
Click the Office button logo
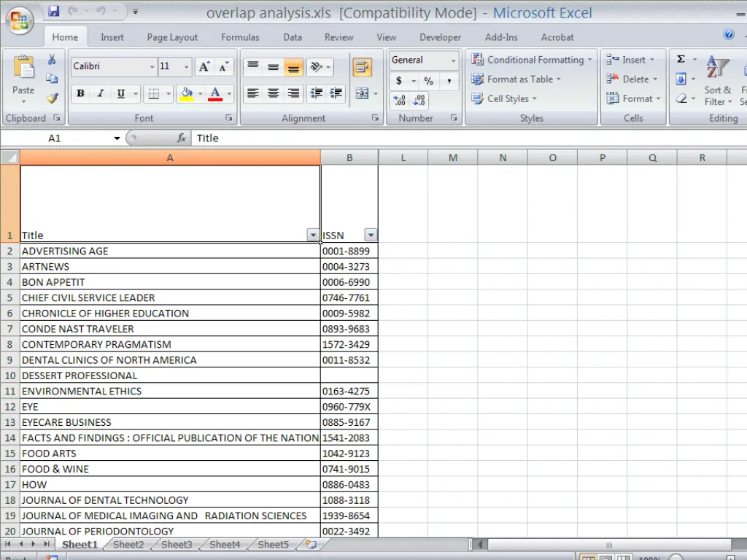[20, 20]
